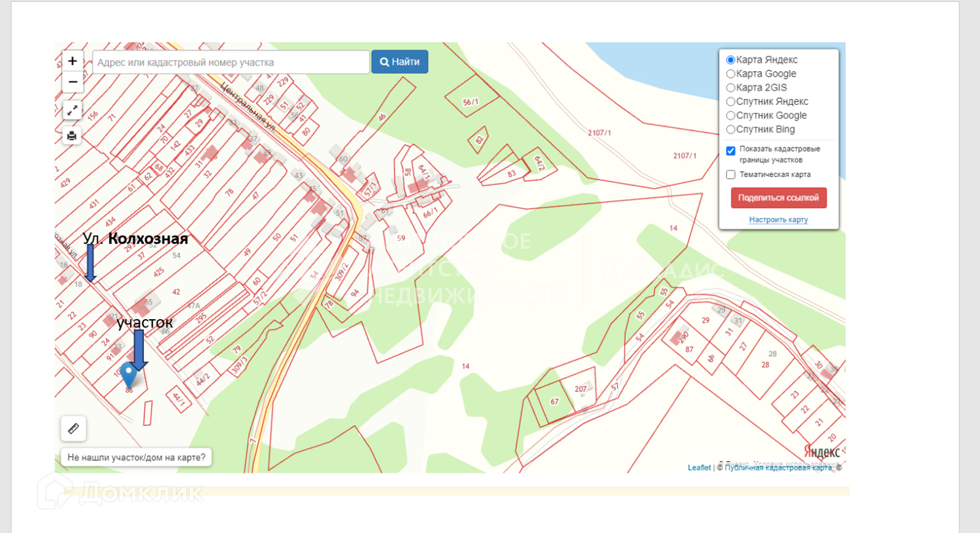Viewport: 980px width, 533px height.
Task: Click parcel label 295 on map
Action: (201, 319)
